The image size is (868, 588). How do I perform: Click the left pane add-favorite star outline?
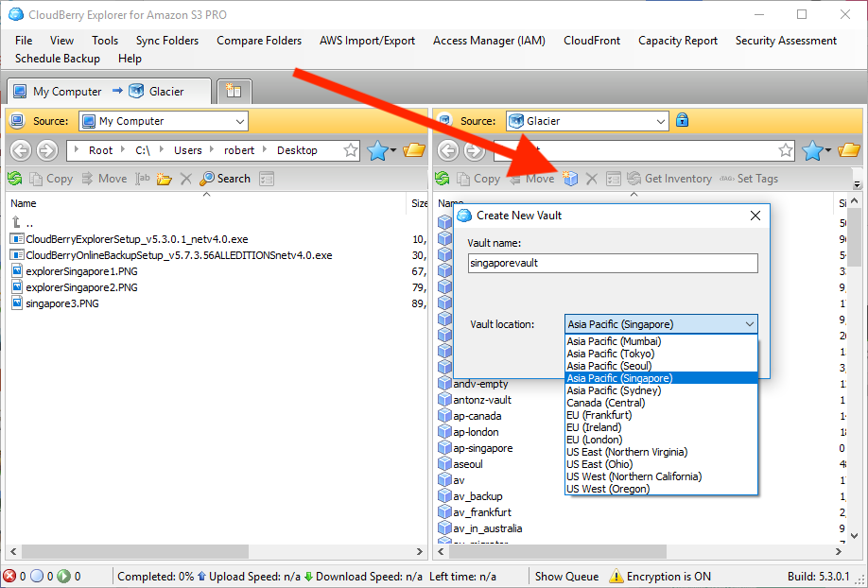(351, 150)
